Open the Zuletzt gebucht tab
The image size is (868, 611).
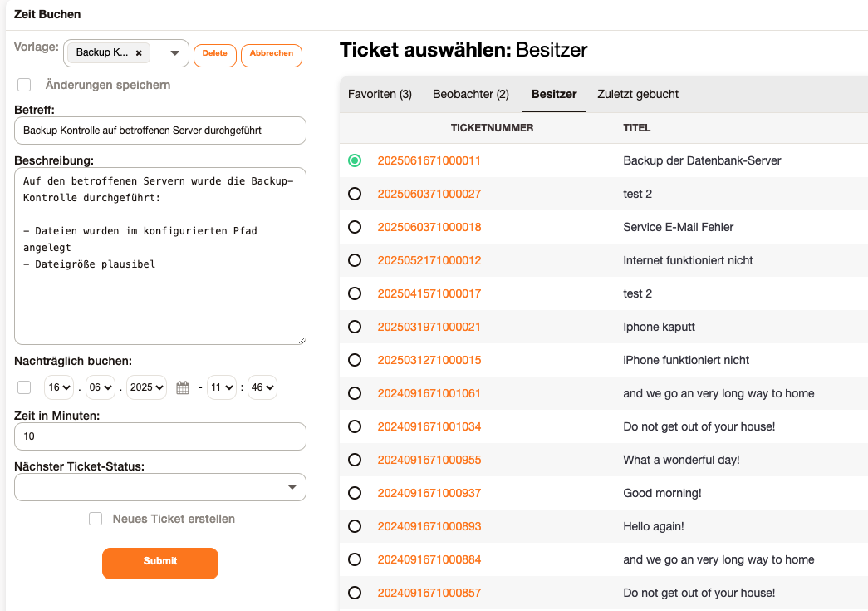638,94
